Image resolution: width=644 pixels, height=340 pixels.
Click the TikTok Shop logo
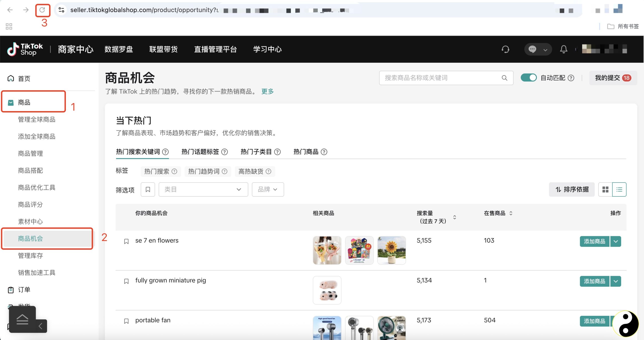(x=25, y=49)
